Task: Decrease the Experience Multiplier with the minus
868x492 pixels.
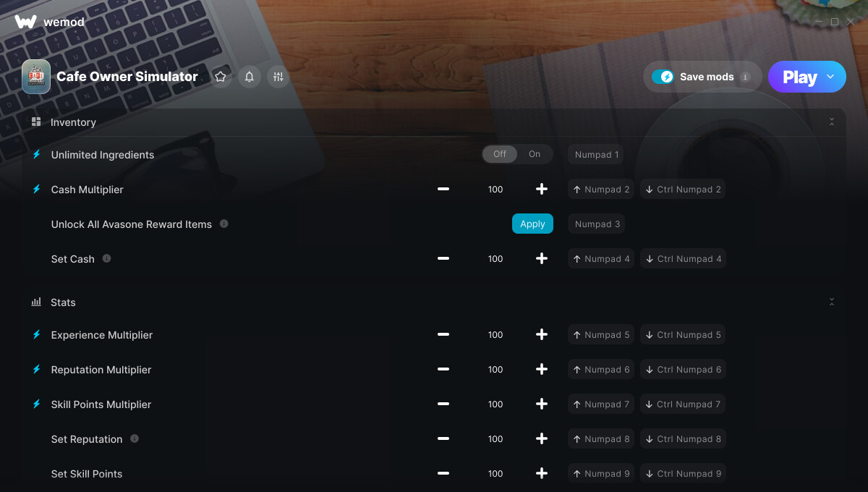Action: [443, 334]
